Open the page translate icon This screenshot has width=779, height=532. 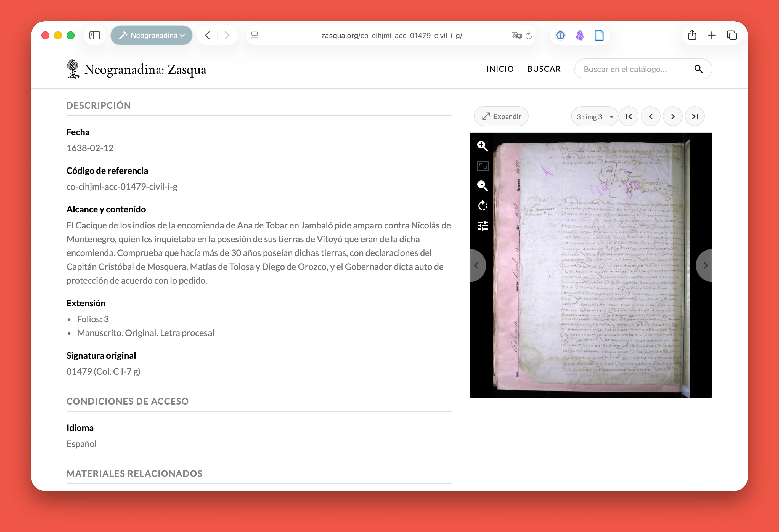tap(516, 36)
